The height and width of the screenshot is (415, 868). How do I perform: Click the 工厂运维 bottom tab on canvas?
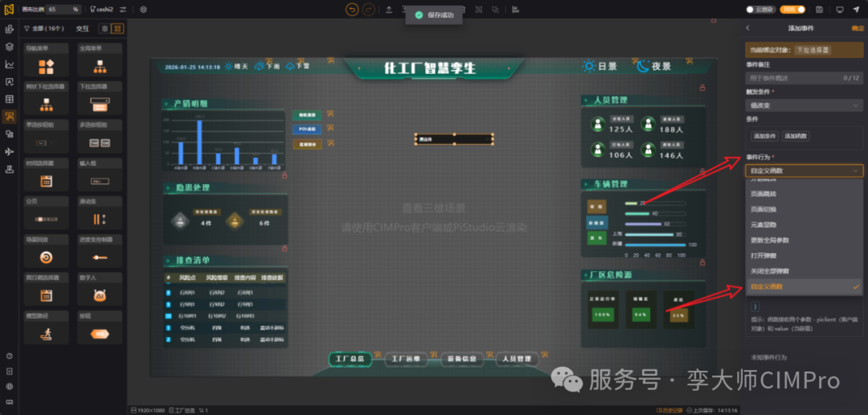pos(405,359)
